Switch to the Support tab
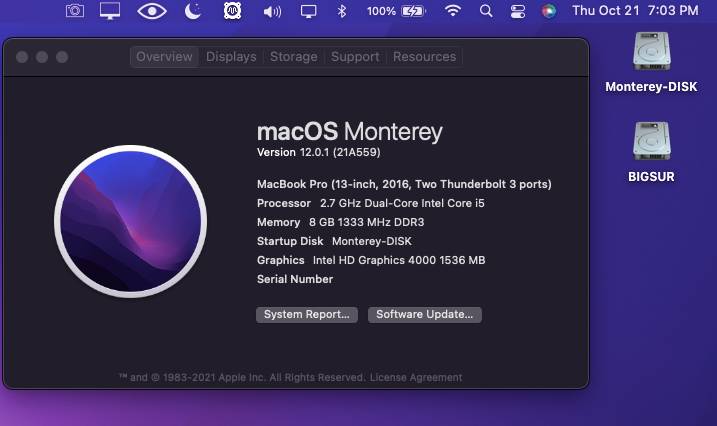Viewport: 717px width, 426px height. tap(355, 57)
